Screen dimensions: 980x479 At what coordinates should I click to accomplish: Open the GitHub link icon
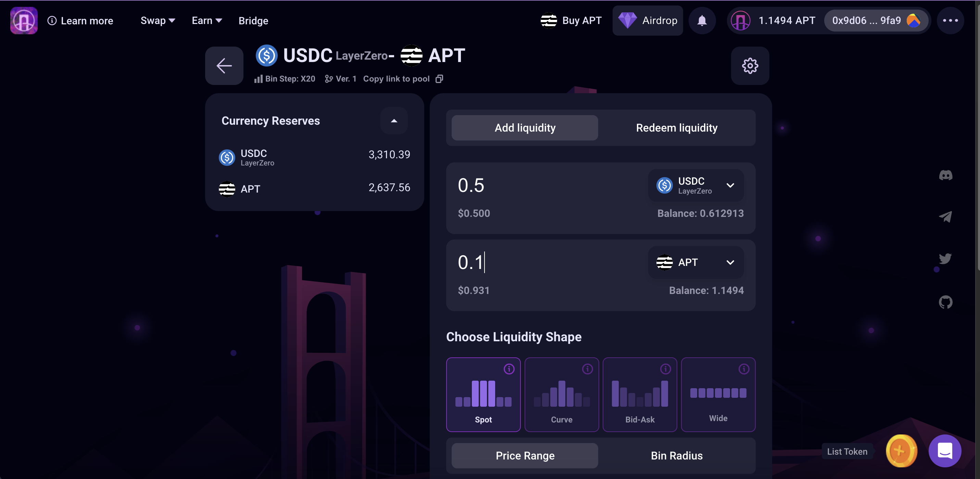click(945, 302)
